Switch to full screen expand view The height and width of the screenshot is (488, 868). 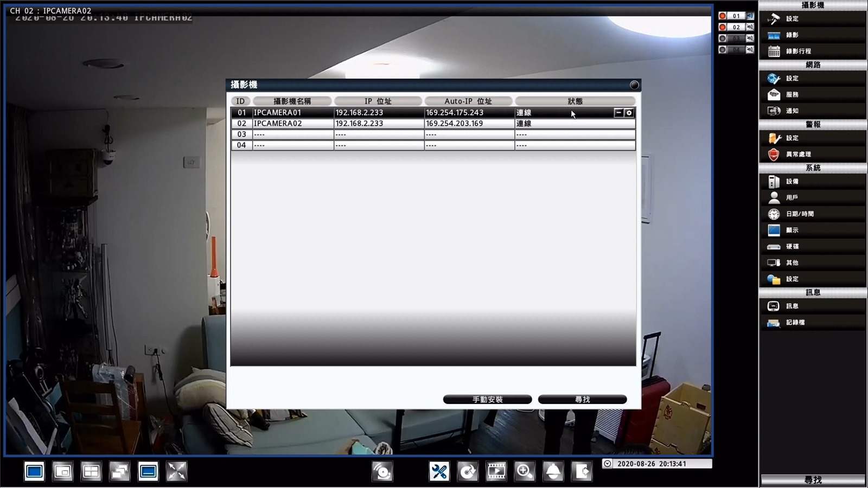(176, 472)
